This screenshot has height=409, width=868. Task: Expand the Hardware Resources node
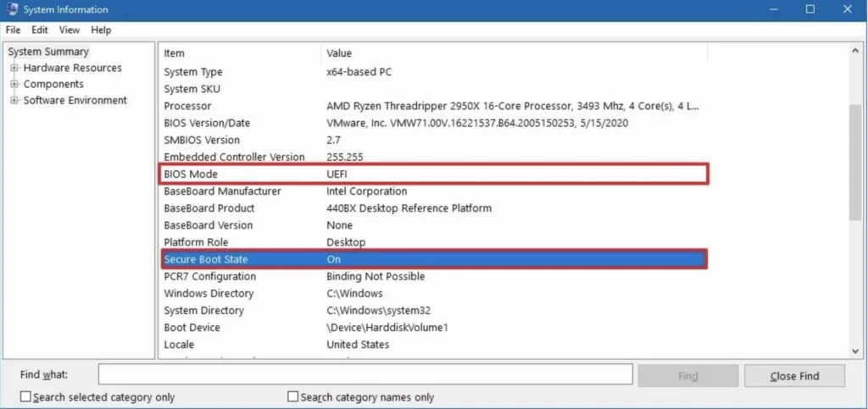pyautogui.click(x=14, y=68)
